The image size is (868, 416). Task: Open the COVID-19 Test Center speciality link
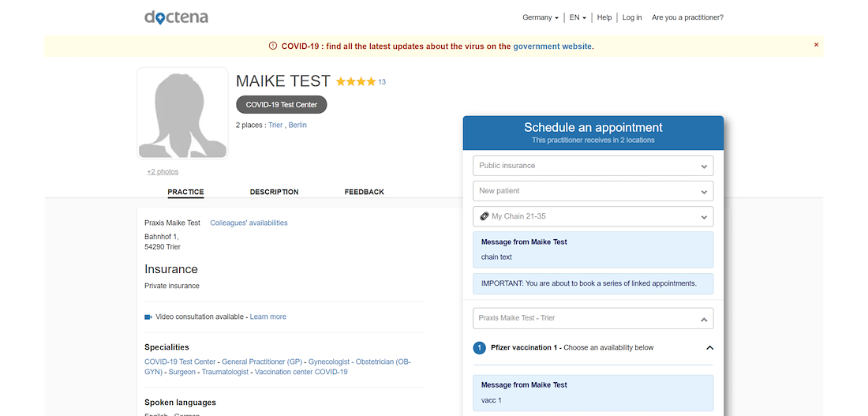[180, 362]
